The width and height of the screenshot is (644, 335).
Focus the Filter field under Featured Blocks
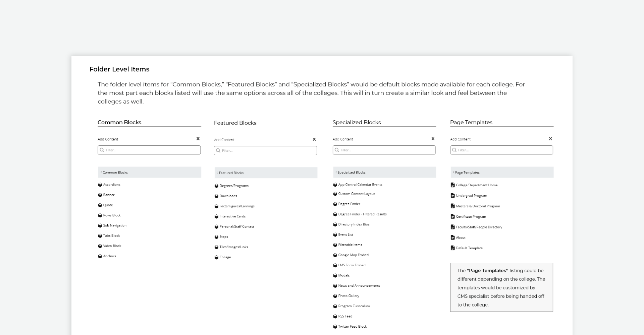[x=265, y=151]
